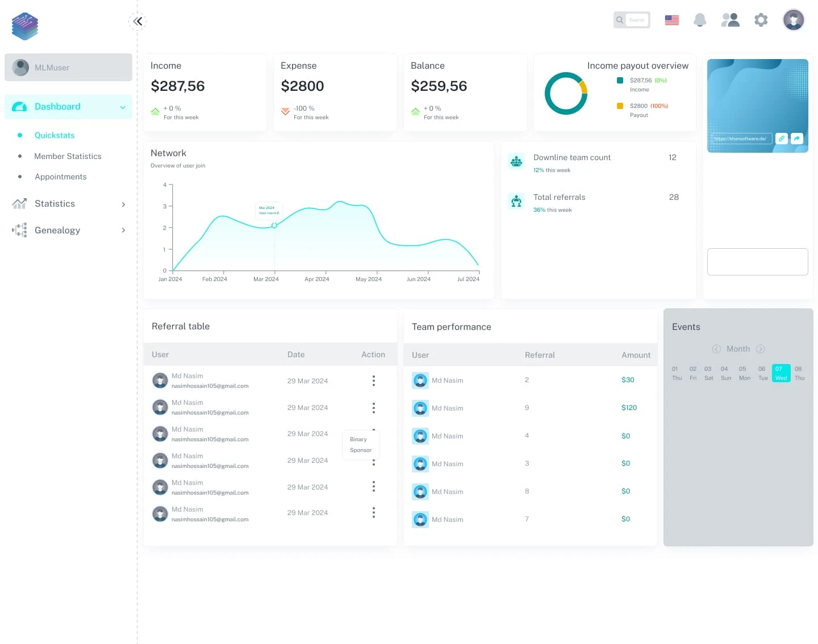Open the team members icon

tap(731, 20)
